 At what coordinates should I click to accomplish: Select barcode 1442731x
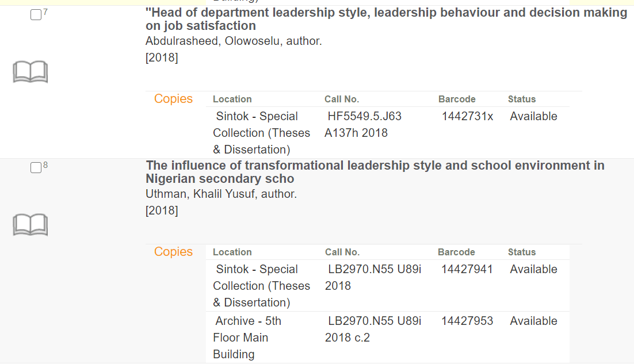pos(467,116)
